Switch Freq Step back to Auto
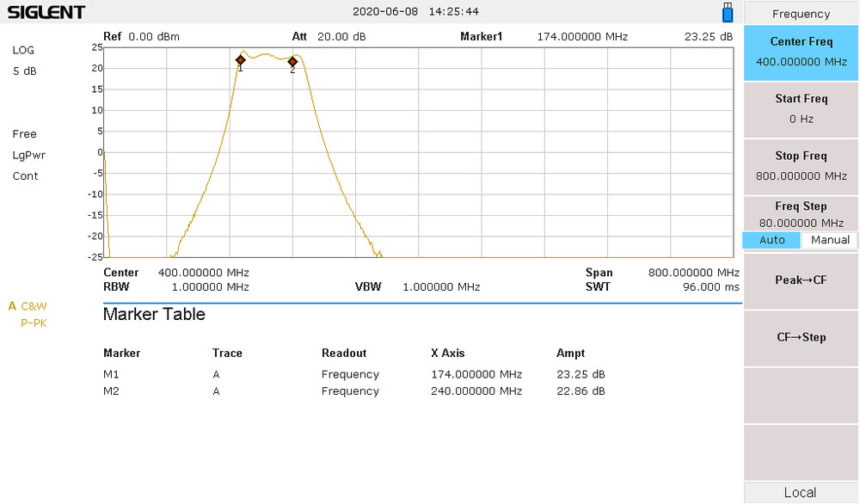 tap(771, 240)
